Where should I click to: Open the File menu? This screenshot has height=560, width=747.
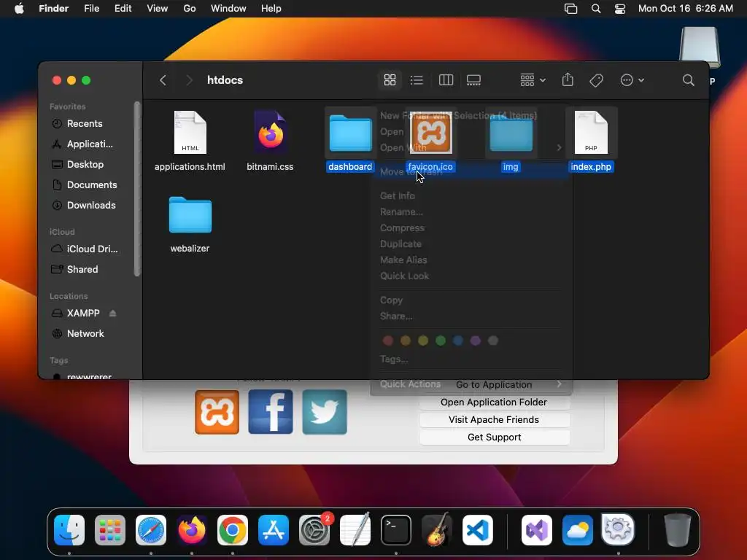91,9
